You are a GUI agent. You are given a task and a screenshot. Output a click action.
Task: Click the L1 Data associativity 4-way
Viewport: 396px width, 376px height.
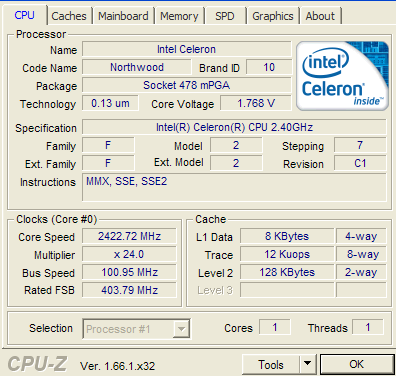[361, 236]
